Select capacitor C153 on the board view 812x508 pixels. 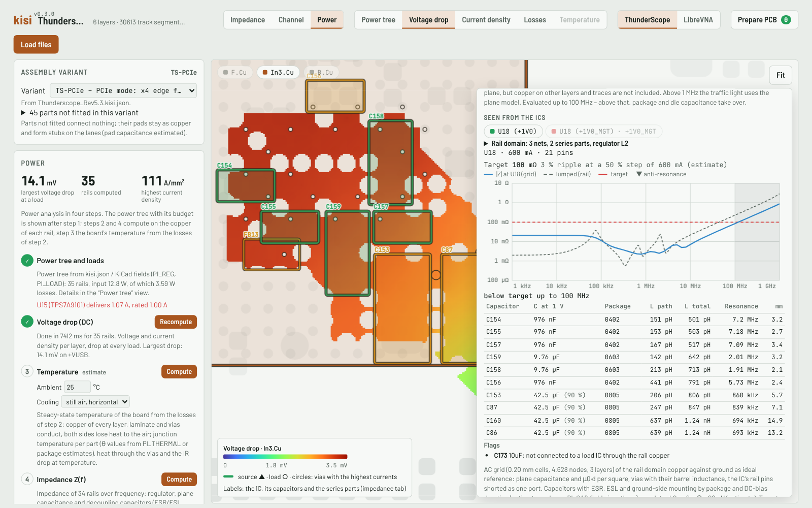402,308
